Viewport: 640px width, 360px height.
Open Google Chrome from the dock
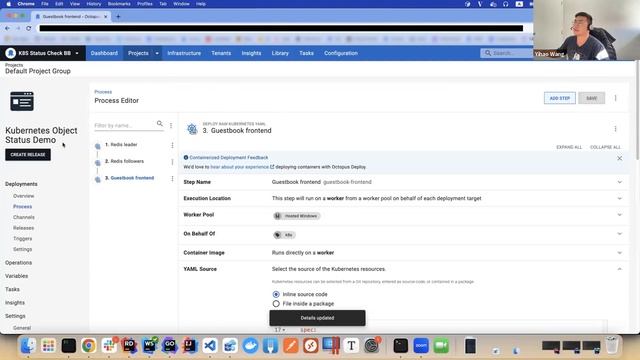89,346
